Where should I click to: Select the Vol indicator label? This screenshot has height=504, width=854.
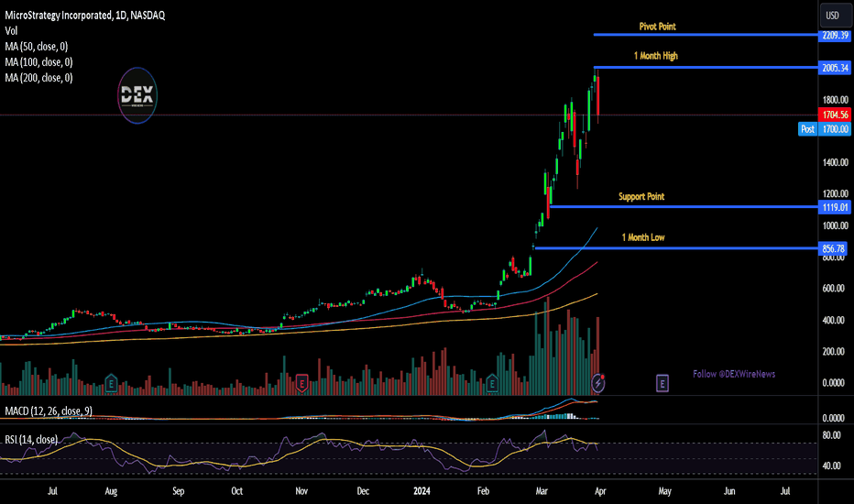[11, 31]
